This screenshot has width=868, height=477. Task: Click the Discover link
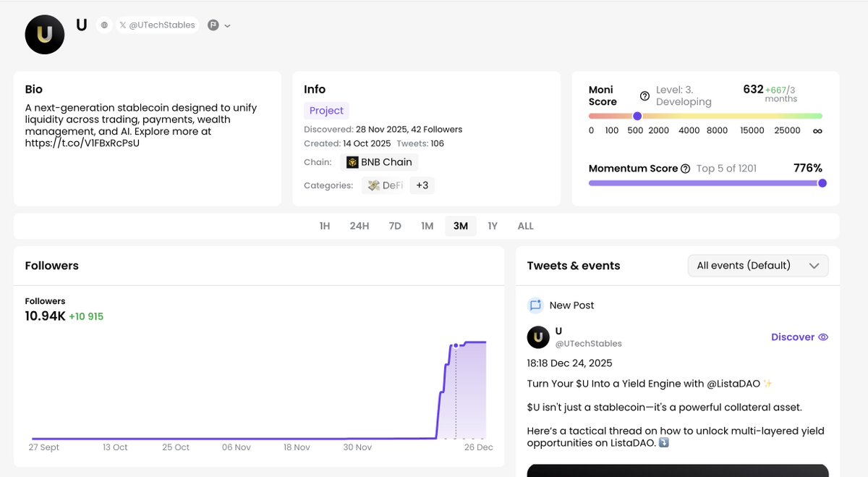point(793,337)
